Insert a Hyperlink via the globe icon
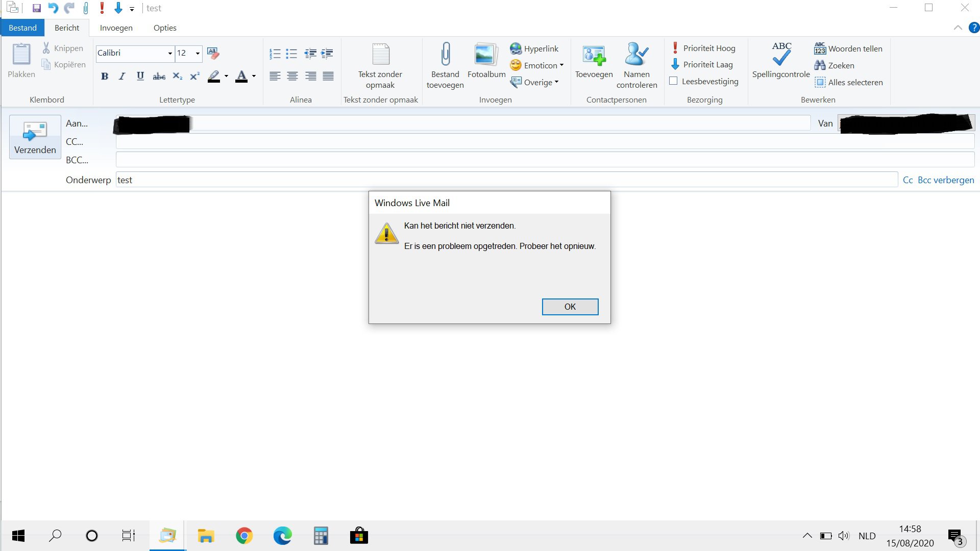 point(516,48)
